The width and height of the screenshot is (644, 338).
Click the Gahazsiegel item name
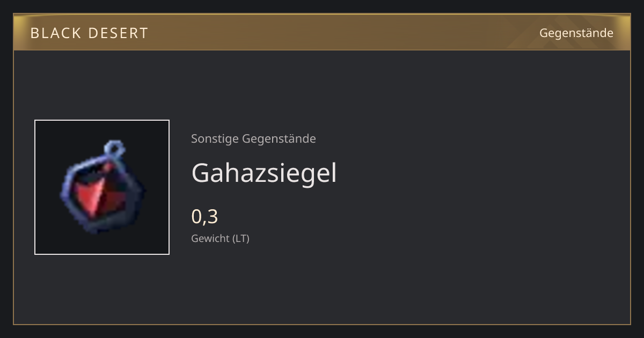264,173
